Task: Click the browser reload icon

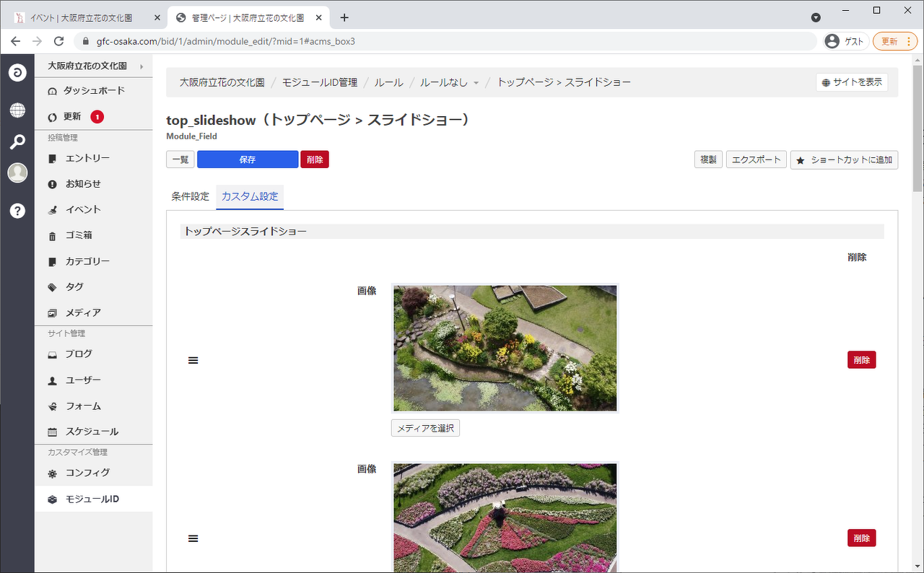Action: tap(59, 41)
